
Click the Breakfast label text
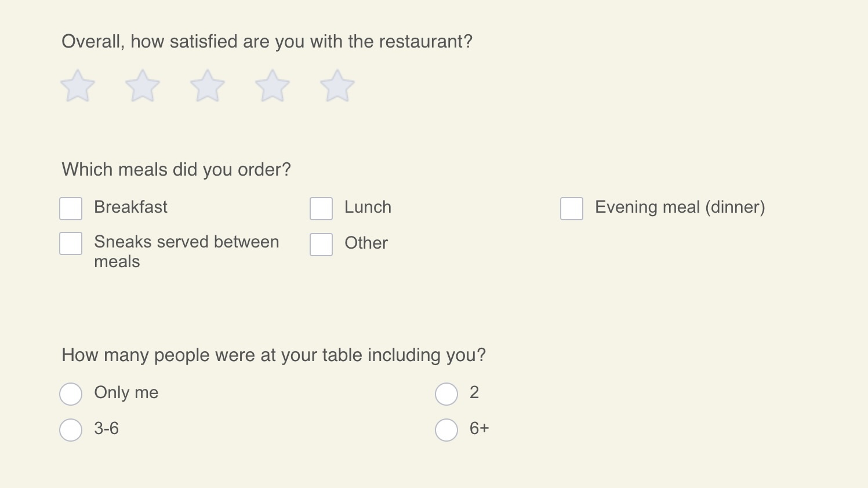(130, 207)
